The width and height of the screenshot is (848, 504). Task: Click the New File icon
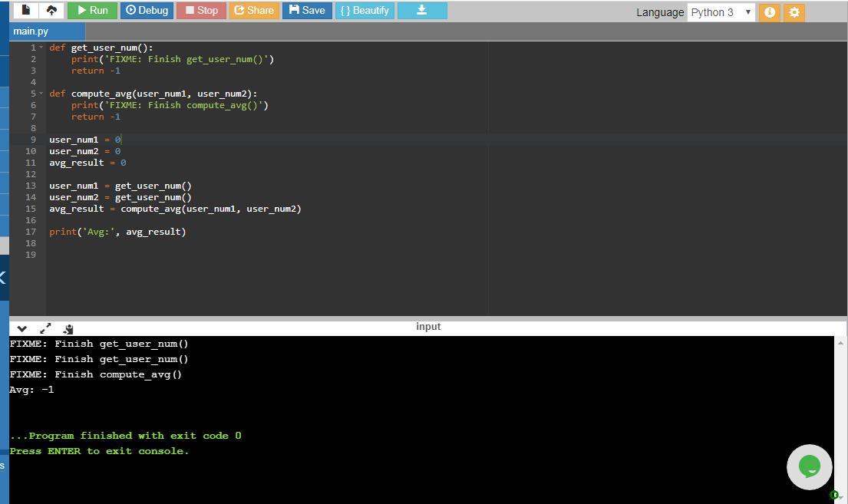(25, 10)
